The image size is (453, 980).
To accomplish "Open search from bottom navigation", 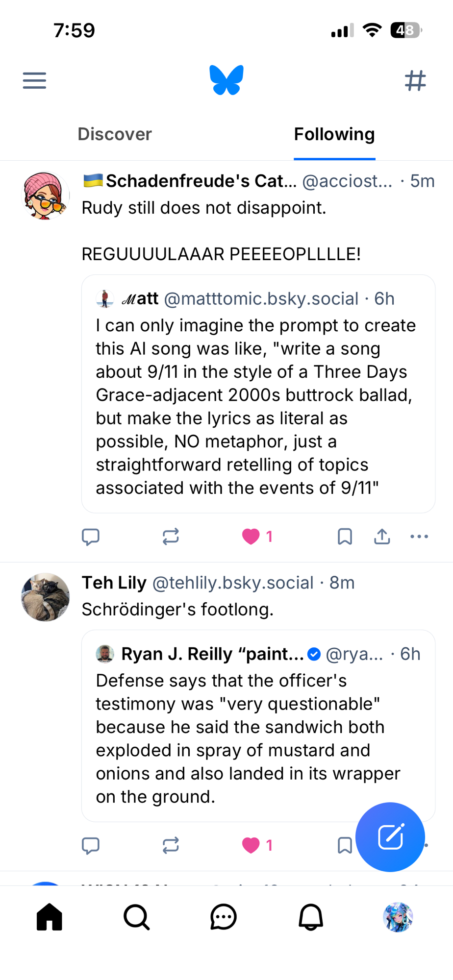I will pos(136,917).
